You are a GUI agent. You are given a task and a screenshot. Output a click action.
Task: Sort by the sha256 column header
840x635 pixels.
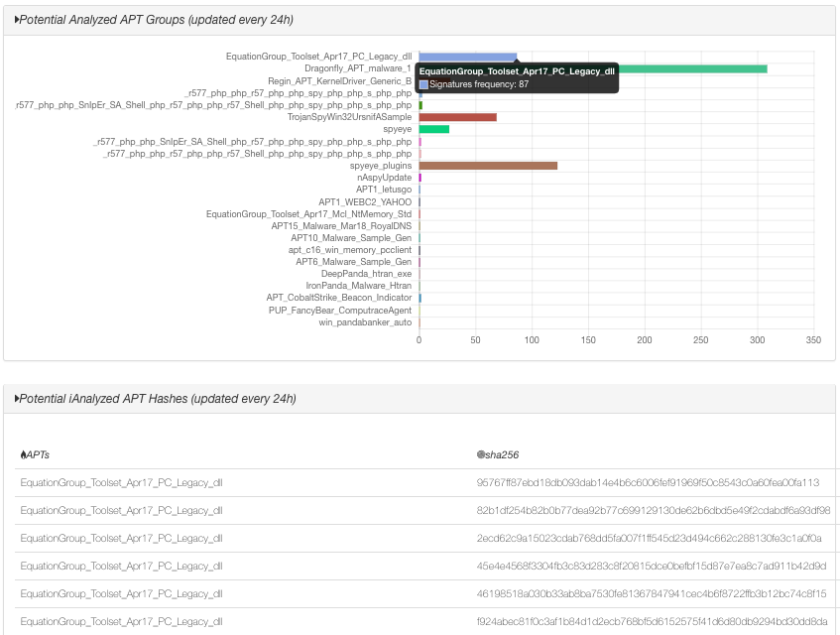(x=502, y=454)
